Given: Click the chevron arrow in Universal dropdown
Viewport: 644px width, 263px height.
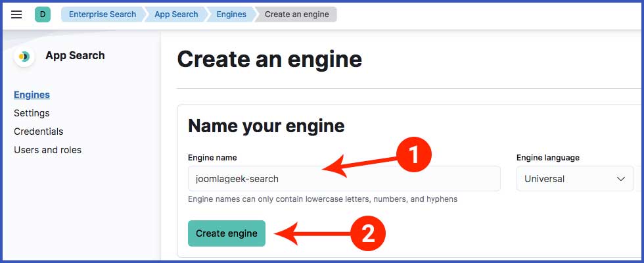Looking at the screenshot, I should 620,179.
